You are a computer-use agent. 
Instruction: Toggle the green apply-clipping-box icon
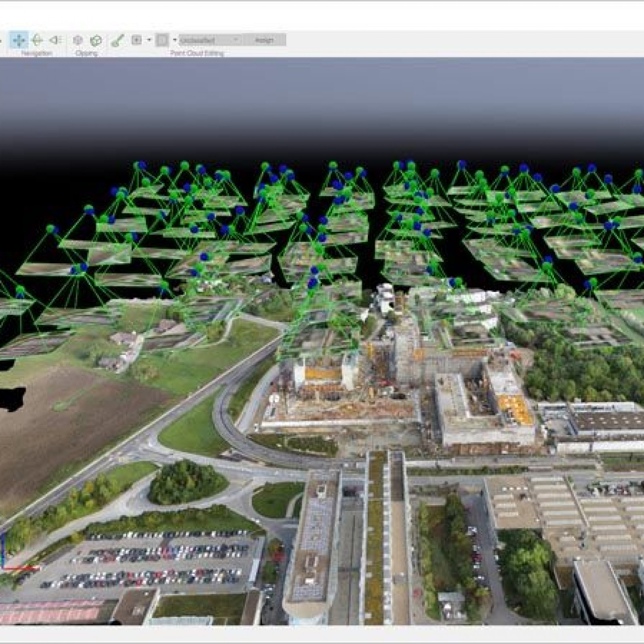96,41
